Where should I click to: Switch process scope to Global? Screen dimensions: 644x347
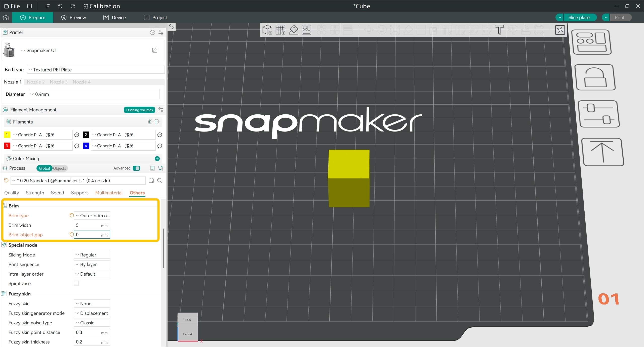pyautogui.click(x=44, y=168)
